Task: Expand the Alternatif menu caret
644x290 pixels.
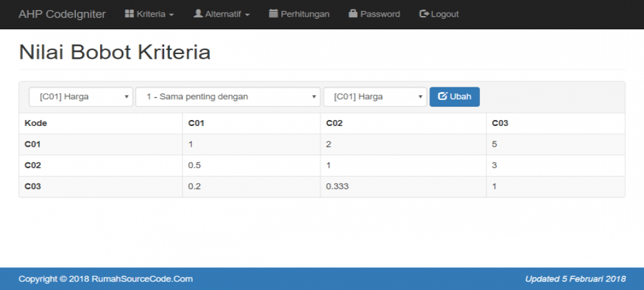Action: (247, 15)
